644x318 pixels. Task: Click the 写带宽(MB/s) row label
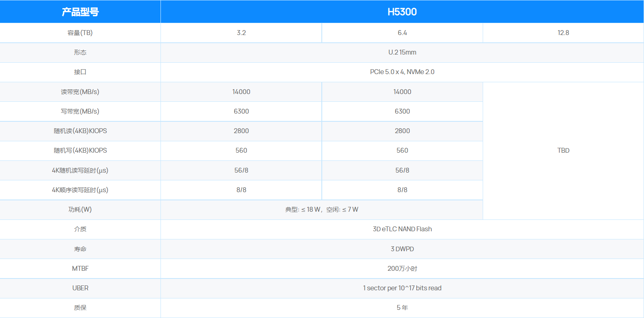(x=80, y=112)
